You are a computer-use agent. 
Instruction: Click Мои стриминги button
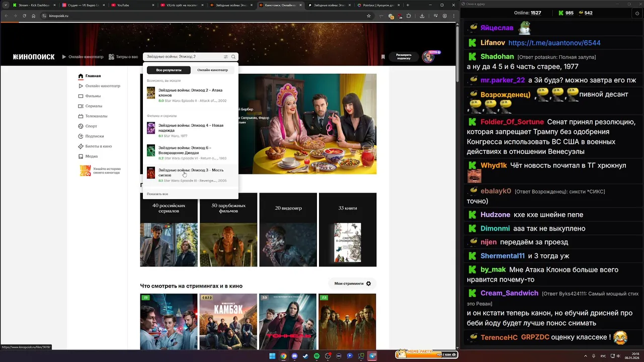(352, 284)
